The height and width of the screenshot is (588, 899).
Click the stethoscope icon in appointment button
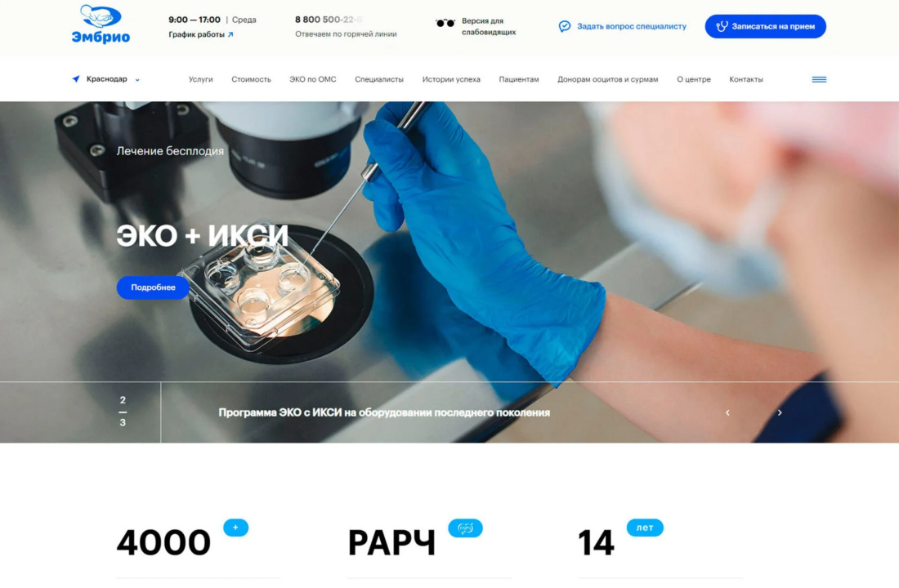722,26
